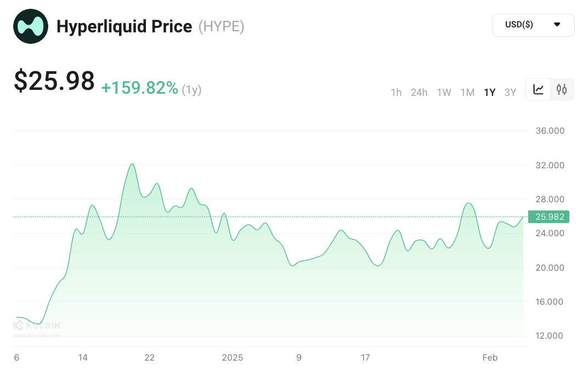
Task: Click the HYPE ticker symbol
Action: (221, 26)
